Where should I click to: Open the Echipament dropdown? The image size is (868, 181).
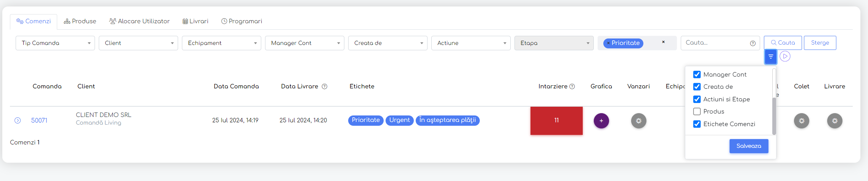click(222, 43)
